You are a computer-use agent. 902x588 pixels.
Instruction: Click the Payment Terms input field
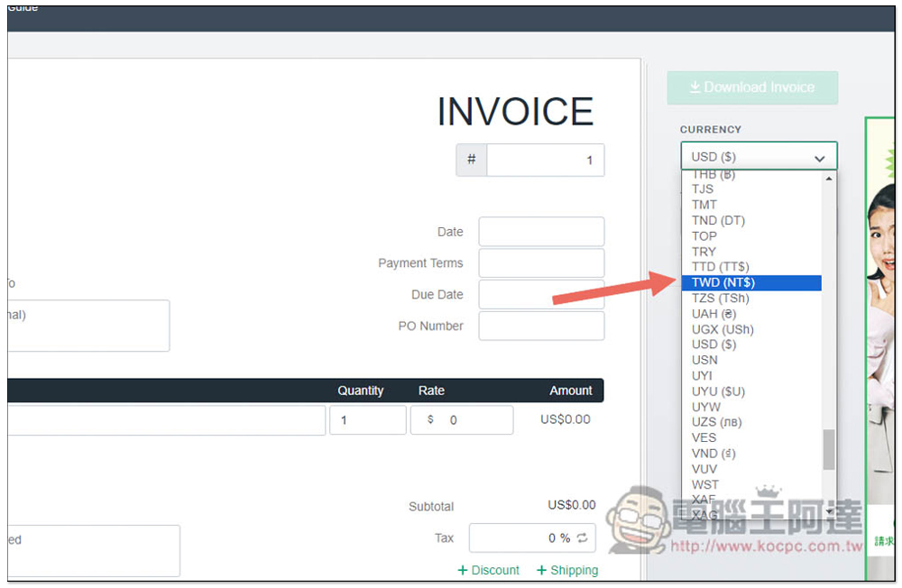[x=541, y=263]
